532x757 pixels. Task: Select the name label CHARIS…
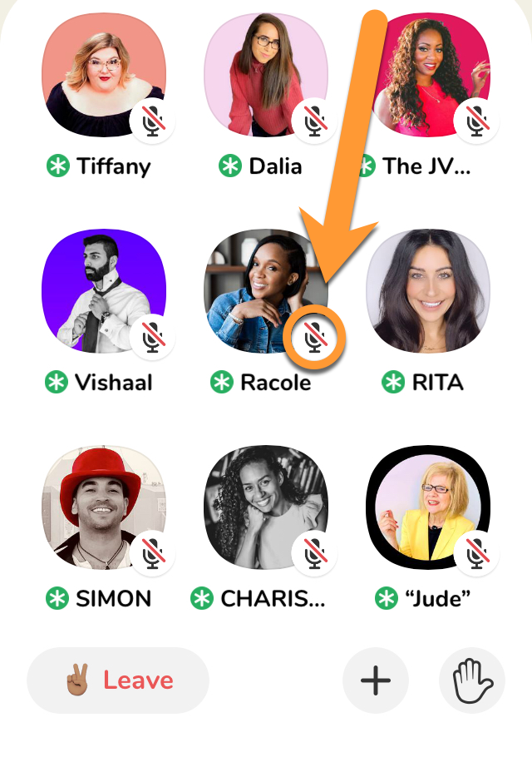click(273, 599)
